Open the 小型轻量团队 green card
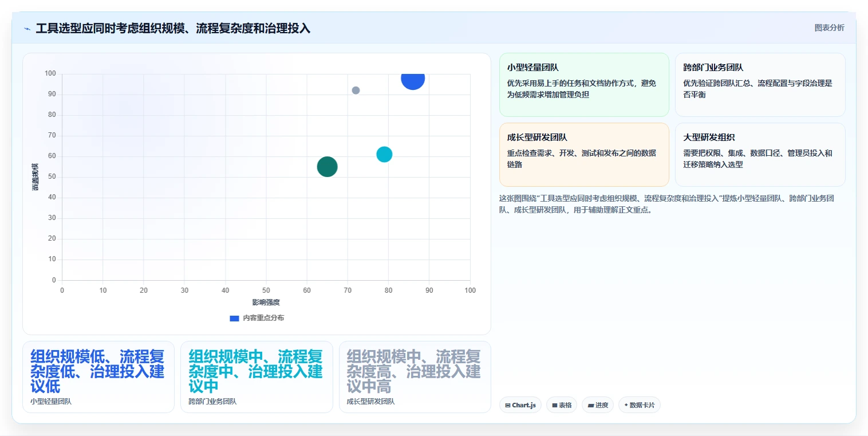Image resolution: width=868 pixels, height=436 pixels. point(584,85)
